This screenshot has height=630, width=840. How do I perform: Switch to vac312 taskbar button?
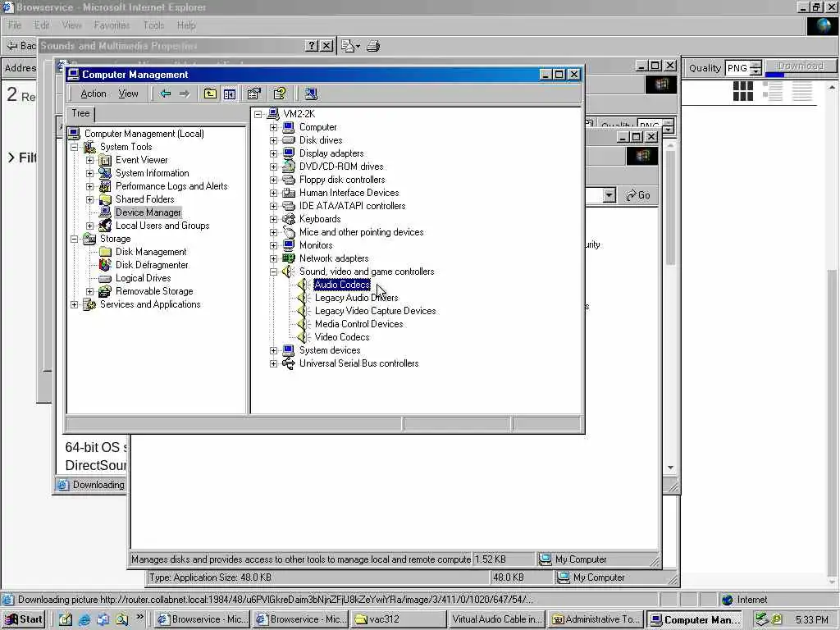(x=399, y=619)
